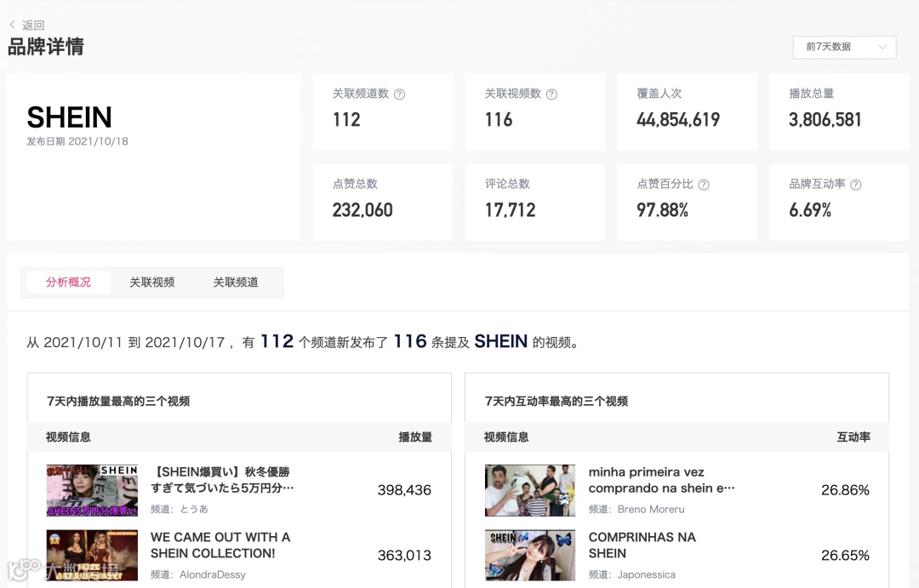
Task: Click the 互动率 column header
Action: click(853, 437)
